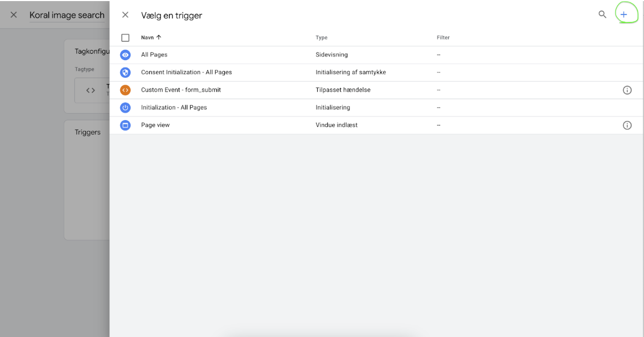This screenshot has width=644, height=337.
Task: Select the All Pages trigger
Action: 155,55
